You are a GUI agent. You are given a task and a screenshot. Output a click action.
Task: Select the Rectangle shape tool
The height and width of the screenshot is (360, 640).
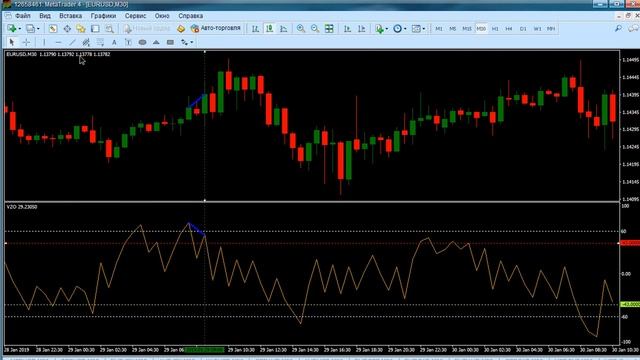click(x=171, y=42)
